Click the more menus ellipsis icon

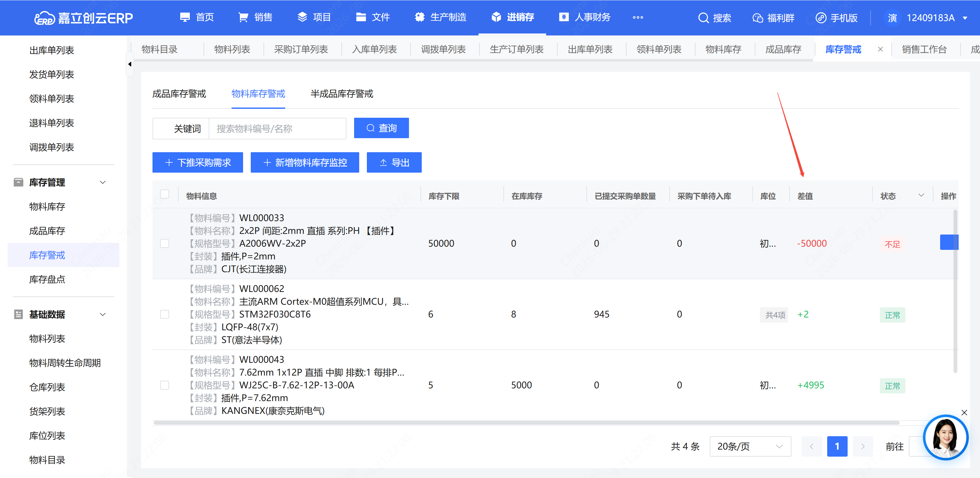638,18
